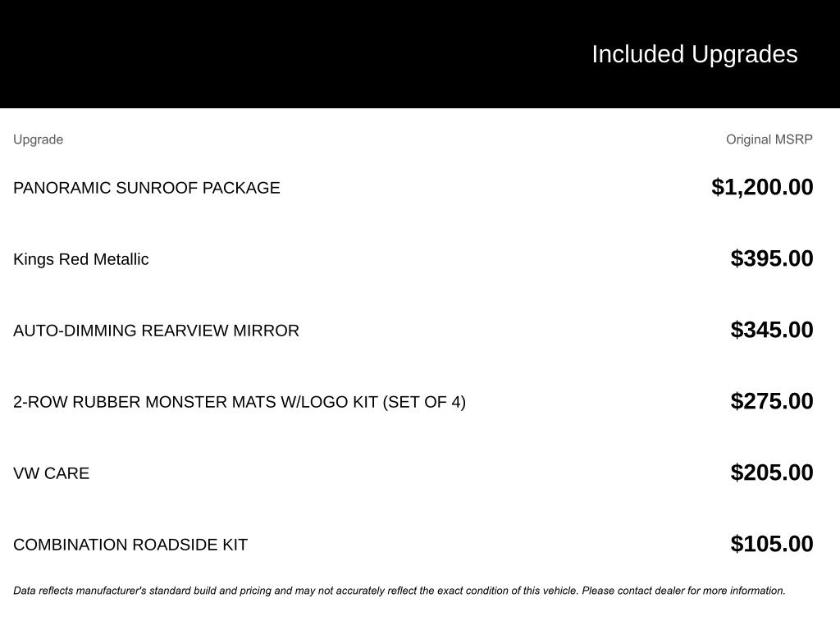Click the Panoramic Sunroof Package upgrade name
This screenshot has width=840, height=630.
(x=146, y=188)
